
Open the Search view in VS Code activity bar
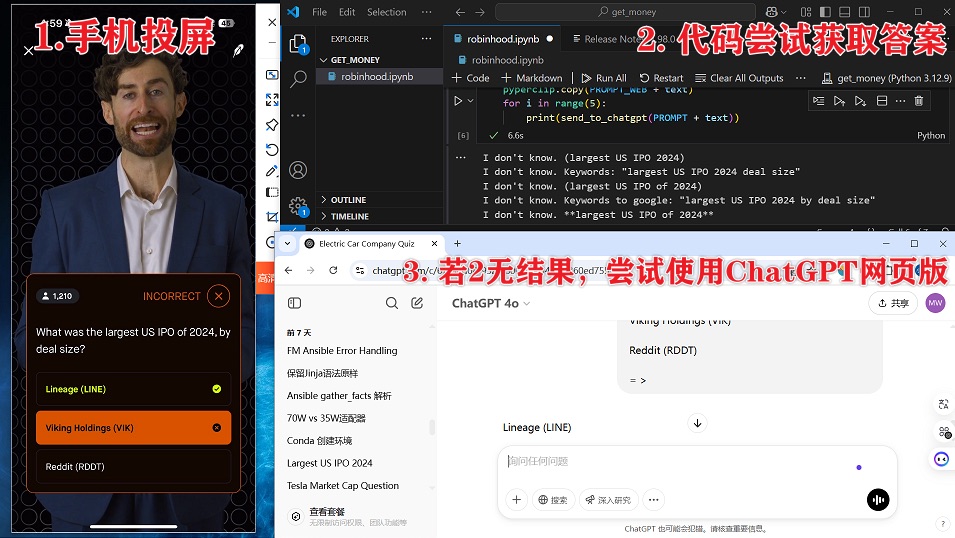click(298, 79)
